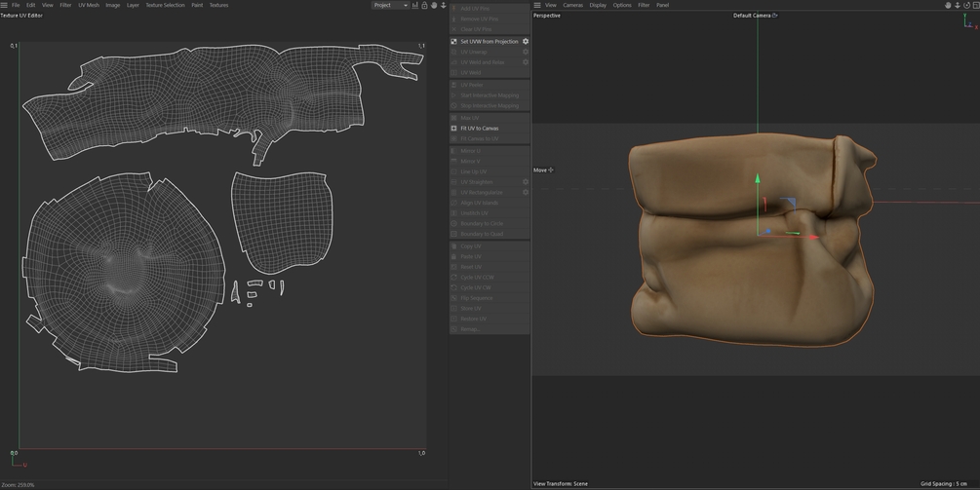Open the UV Mesh menu
Image resolution: width=980 pixels, height=490 pixels.
click(x=89, y=5)
